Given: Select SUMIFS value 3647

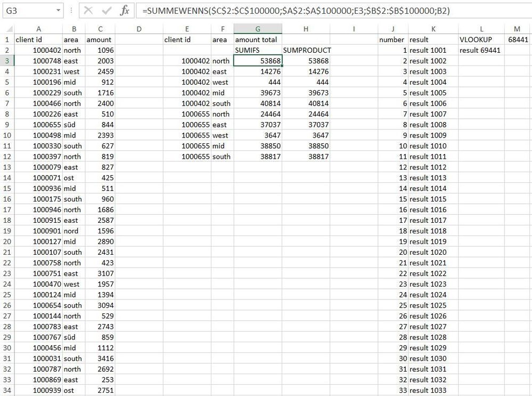Looking at the screenshot, I should tap(258, 135).
